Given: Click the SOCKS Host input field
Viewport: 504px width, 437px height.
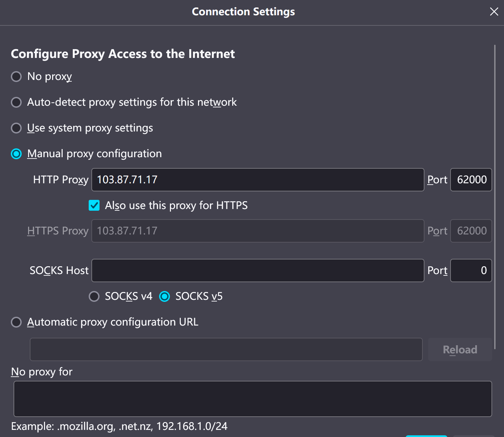Looking at the screenshot, I should tap(257, 271).
